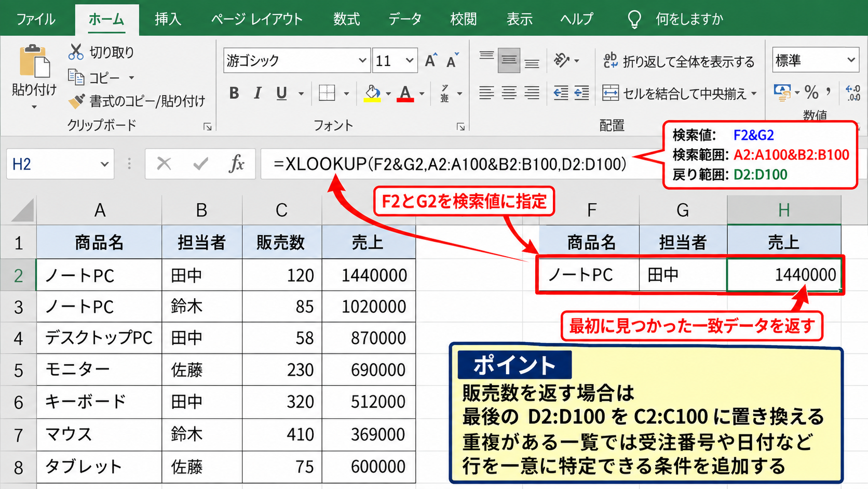Click Wrap Text (折り返して全体を表示する)
The width and height of the screenshot is (868, 489).
tap(679, 61)
